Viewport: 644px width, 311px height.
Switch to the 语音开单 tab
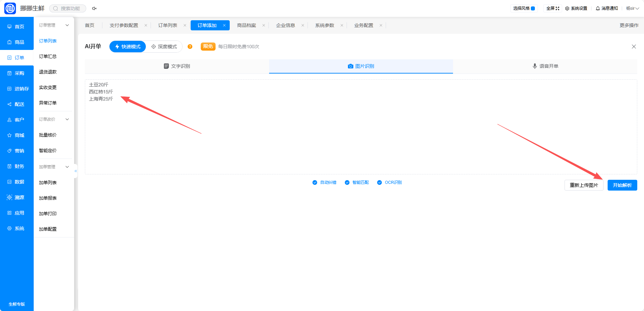point(545,66)
